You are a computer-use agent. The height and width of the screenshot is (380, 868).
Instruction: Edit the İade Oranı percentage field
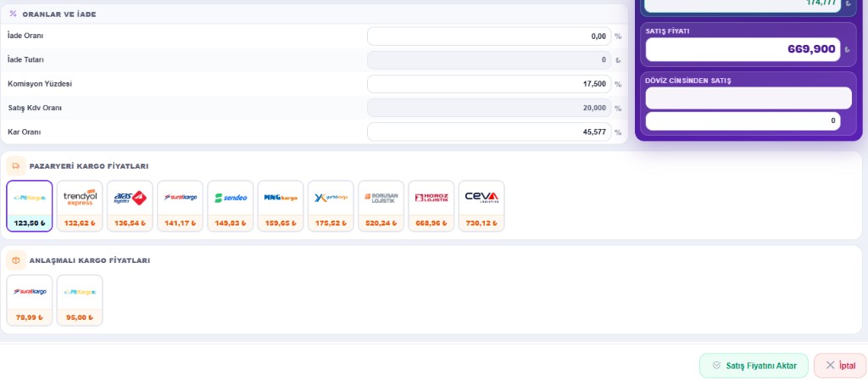tap(489, 36)
